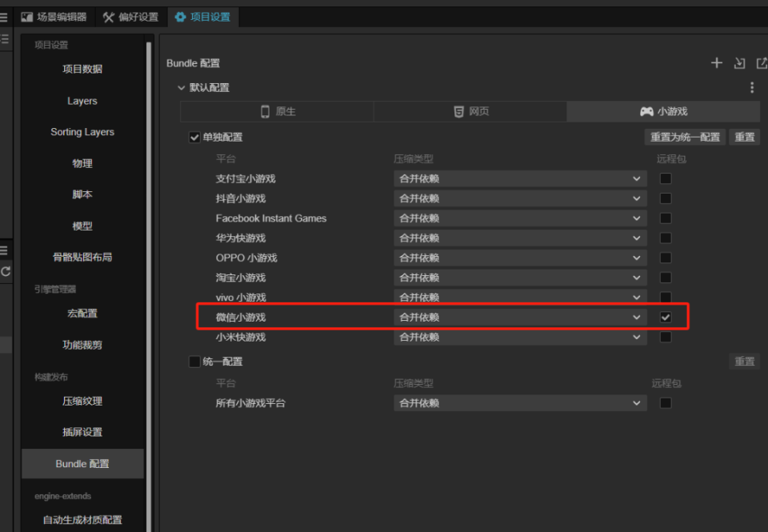Open 插屏设置 in the sidebar
This screenshot has width=768, height=532.
click(x=82, y=432)
